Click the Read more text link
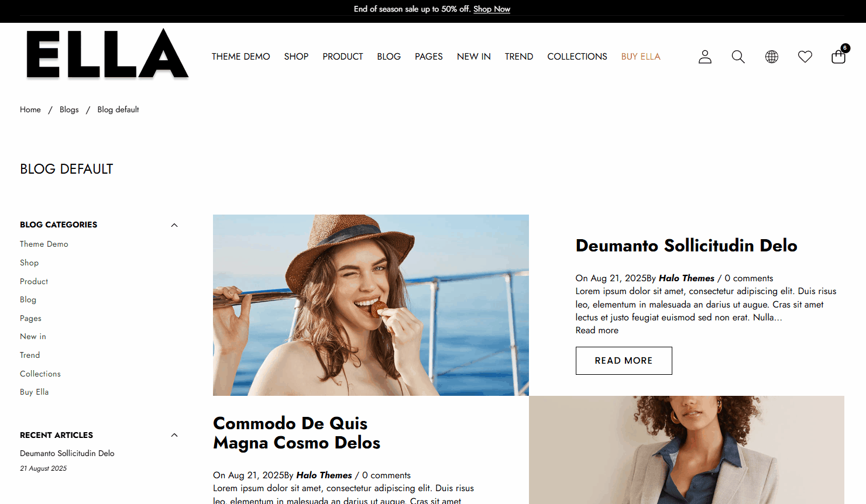This screenshot has width=866, height=504. (597, 330)
